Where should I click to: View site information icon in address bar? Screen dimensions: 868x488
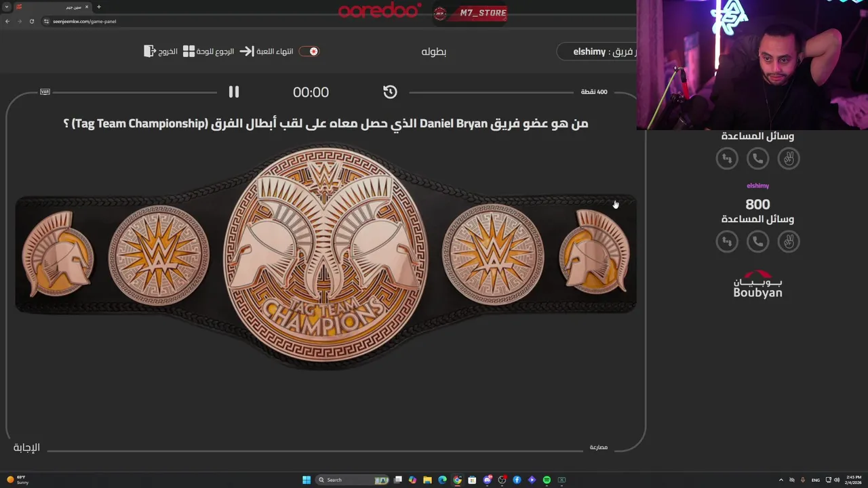coord(46,21)
